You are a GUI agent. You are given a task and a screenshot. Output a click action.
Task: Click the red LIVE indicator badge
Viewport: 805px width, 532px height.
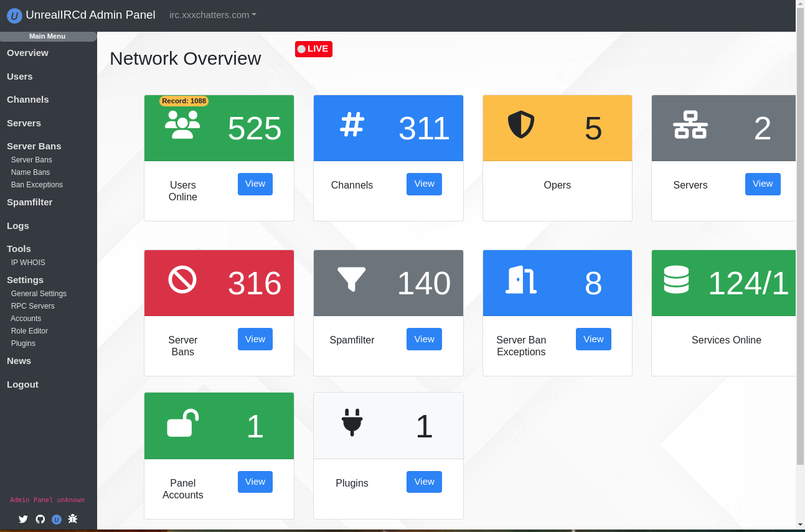point(314,49)
